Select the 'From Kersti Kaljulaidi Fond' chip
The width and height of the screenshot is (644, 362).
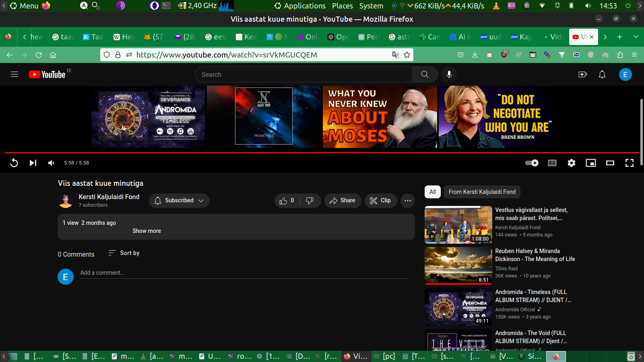tap(482, 192)
